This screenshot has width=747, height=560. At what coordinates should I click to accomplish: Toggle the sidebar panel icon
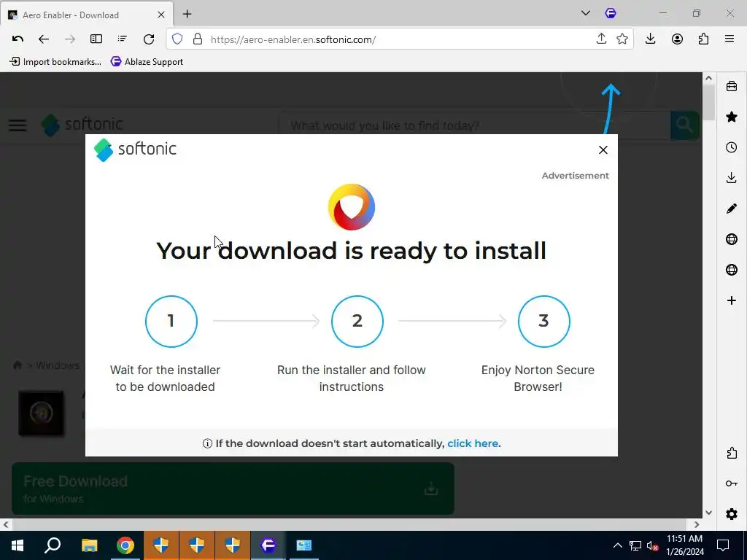pyautogui.click(x=96, y=39)
